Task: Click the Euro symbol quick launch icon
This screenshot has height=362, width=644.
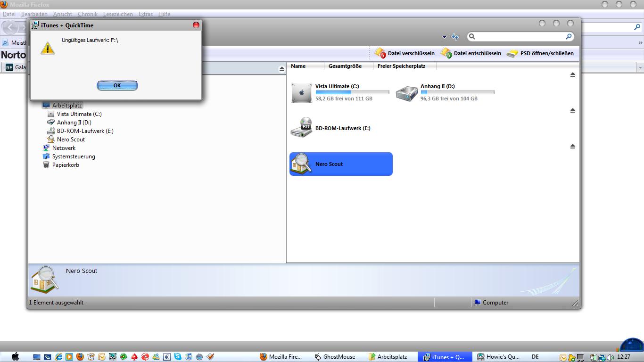Action: tap(167, 357)
